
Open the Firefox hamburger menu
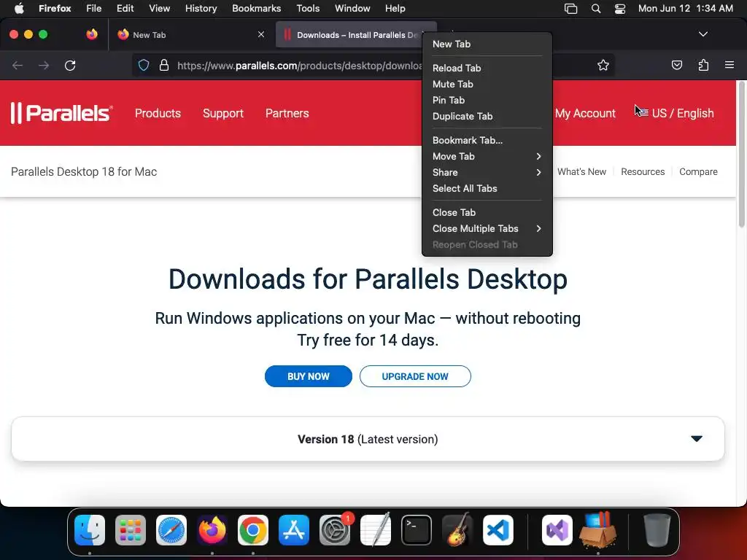(x=729, y=65)
